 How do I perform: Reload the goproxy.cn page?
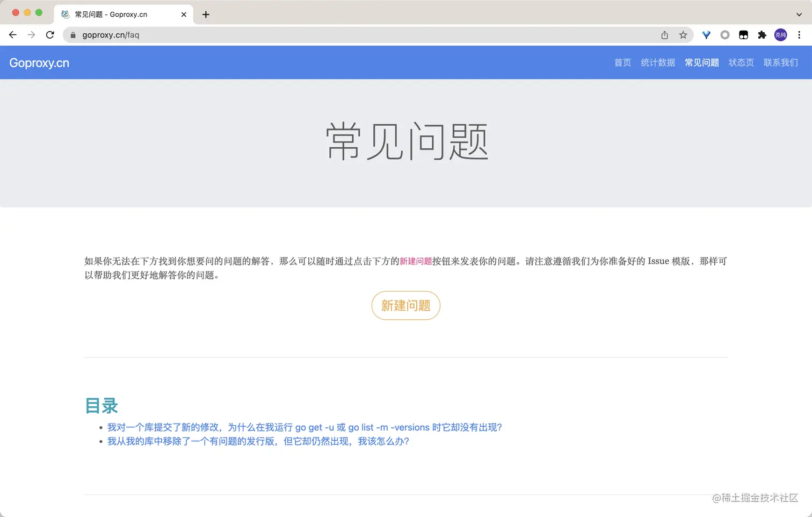[50, 35]
